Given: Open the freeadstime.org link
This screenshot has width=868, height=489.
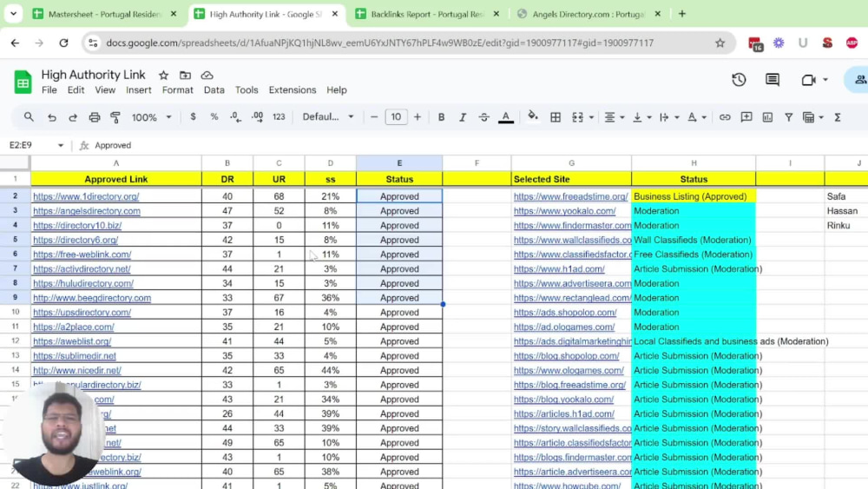Looking at the screenshot, I should 570,196.
